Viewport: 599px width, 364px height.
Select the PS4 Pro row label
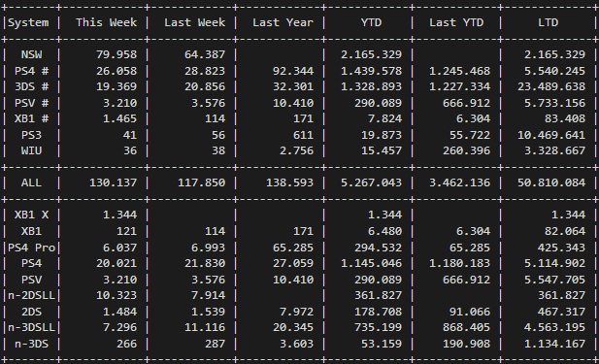(x=32, y=248)
